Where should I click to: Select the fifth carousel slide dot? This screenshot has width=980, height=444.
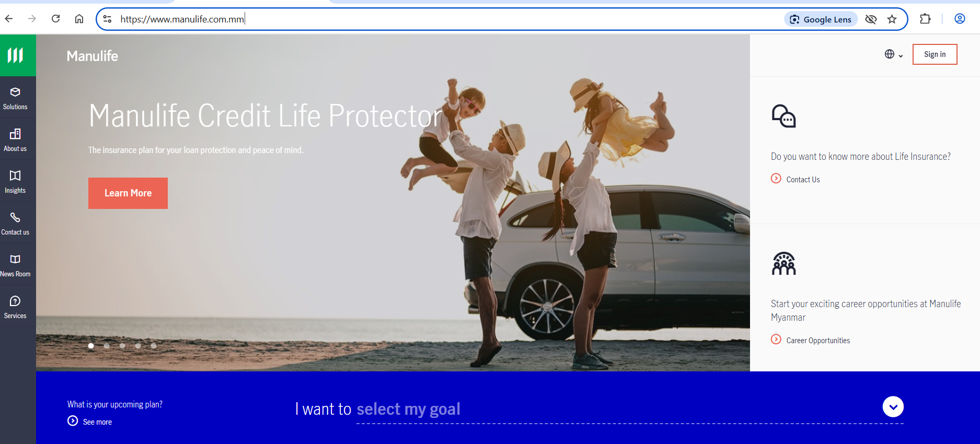(154, 346)
